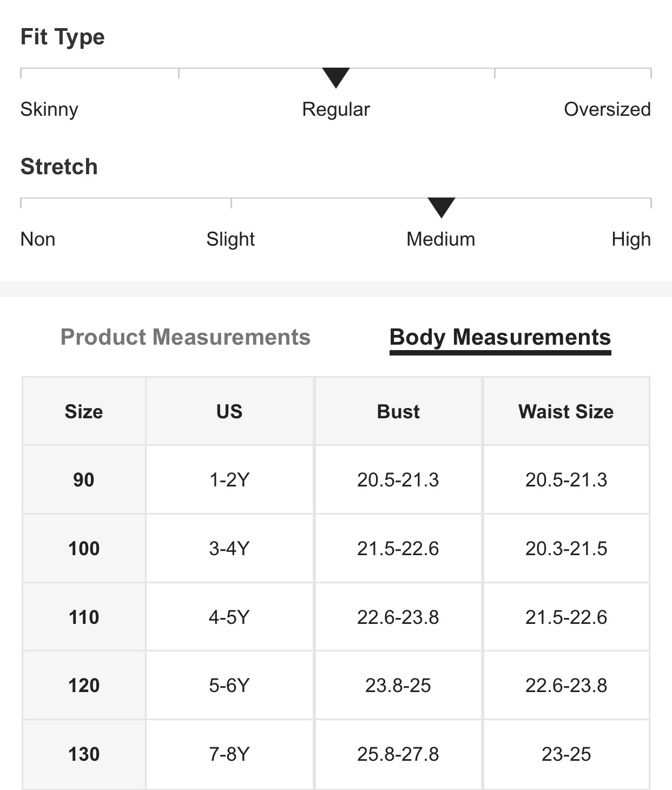This screenshot has width=672, height=790.
Task: Click the Oversized fit label
Action: pos(607,109)
